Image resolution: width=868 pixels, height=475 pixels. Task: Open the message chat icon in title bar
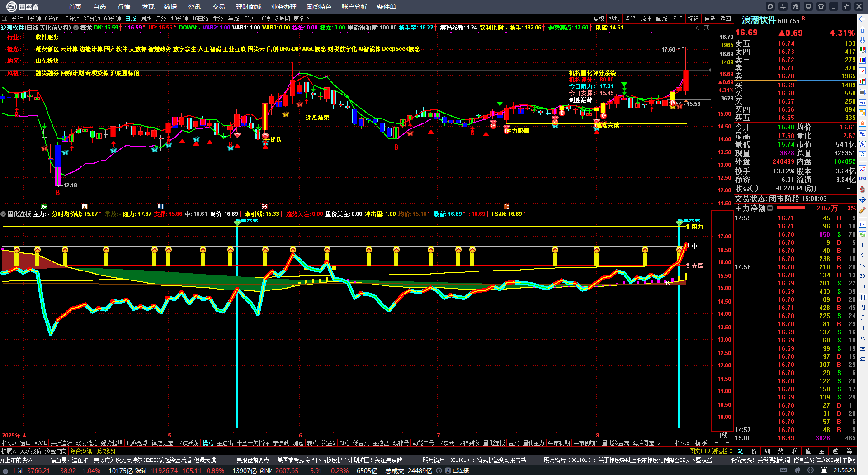coord(770,6)
